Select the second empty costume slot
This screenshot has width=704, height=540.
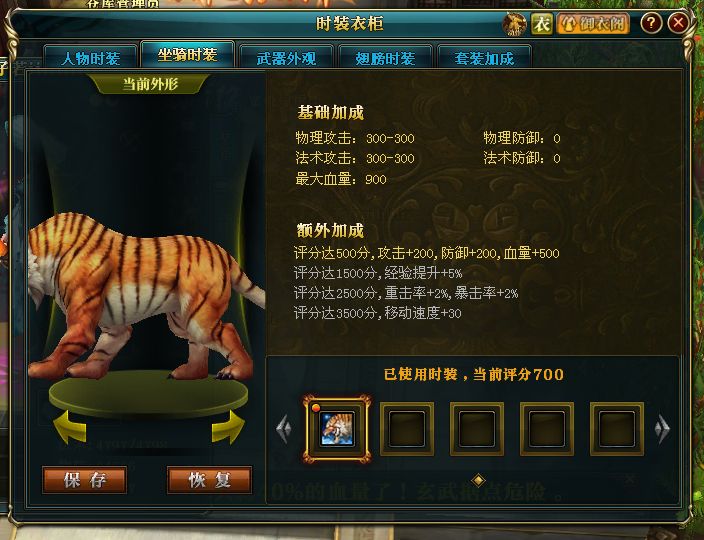(x=477, y=429)
